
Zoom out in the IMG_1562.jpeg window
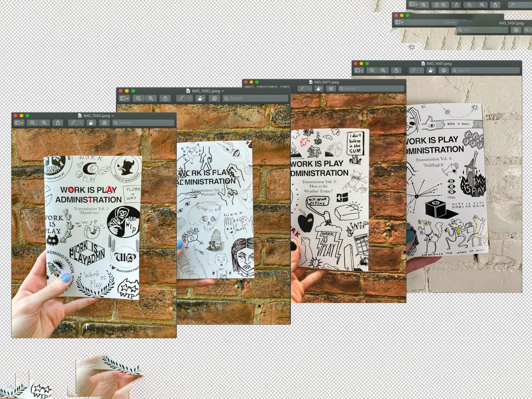coord(138,98)
